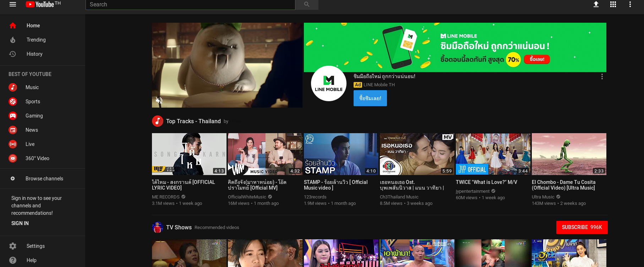Open first TV Shows thumbnail with worried woman

click(189, 253)
